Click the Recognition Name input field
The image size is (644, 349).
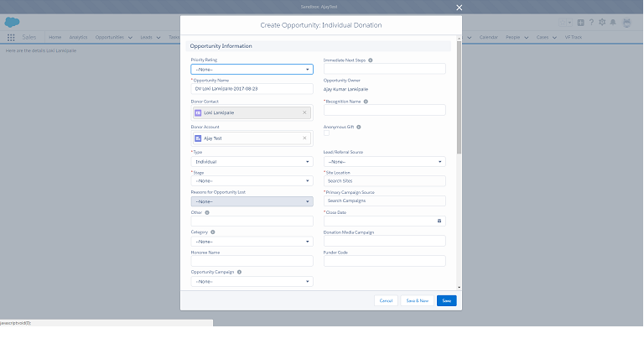point(384,110)
